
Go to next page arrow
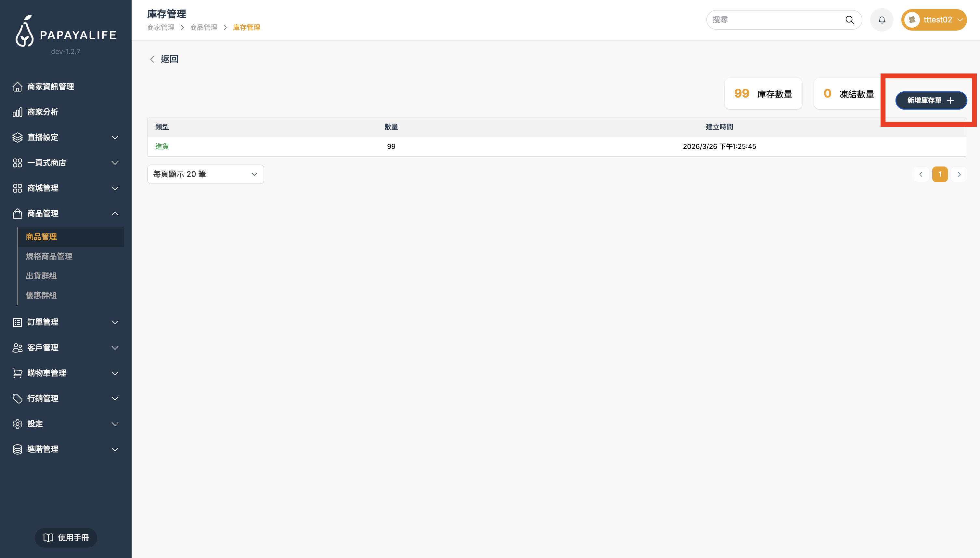coord(959,174)
